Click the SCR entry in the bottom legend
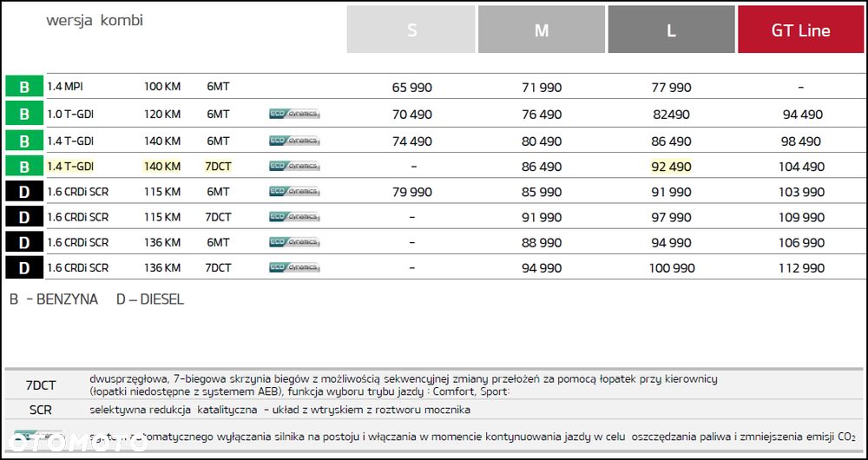 click(x=41, y=410)
